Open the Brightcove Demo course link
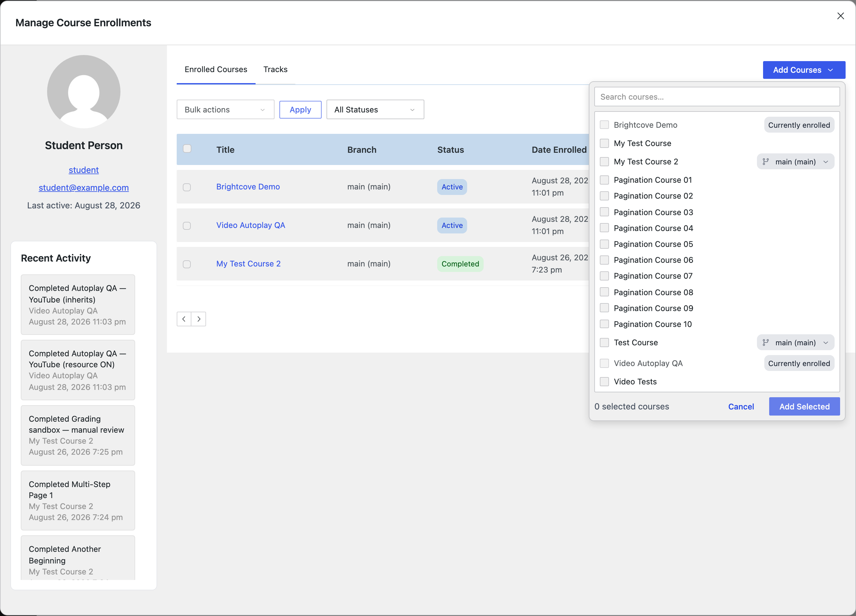 coord(248,186)
